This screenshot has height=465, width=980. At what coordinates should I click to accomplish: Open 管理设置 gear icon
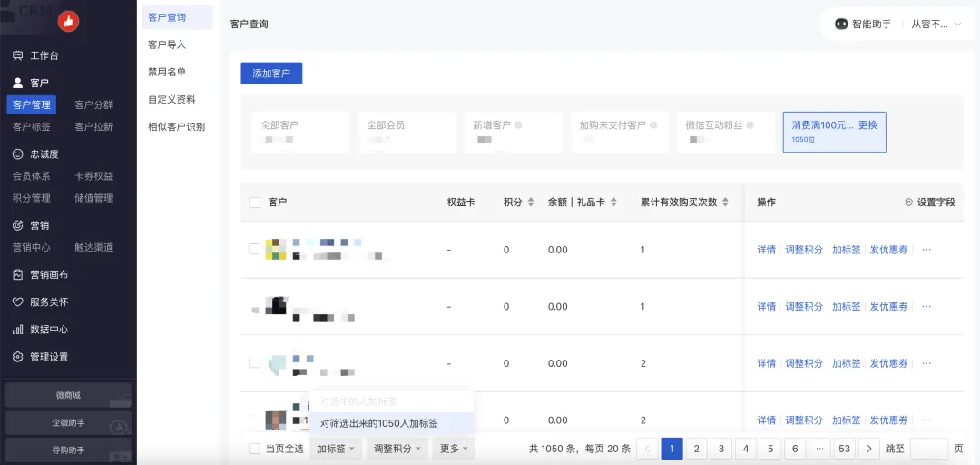pos(17,357)
